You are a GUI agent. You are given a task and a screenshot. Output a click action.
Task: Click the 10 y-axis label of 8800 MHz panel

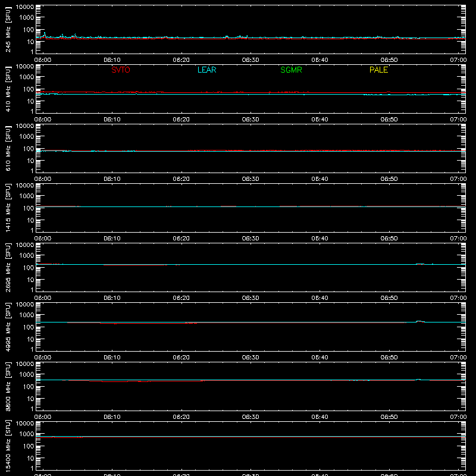tap(30, 399)
